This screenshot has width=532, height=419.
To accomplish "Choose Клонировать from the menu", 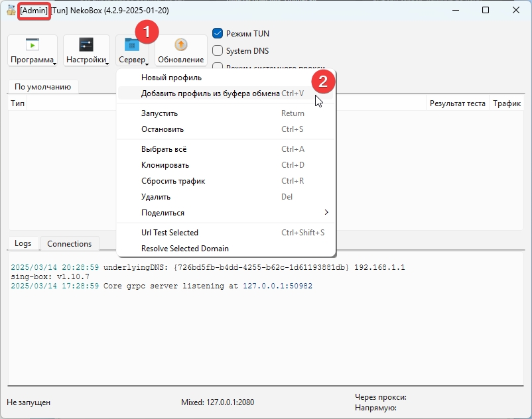I will 165,165.
